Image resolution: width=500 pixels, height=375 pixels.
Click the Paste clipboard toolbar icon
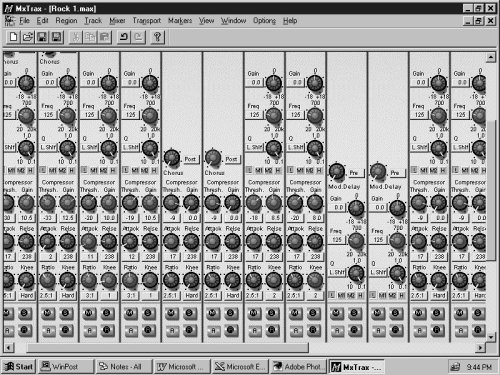104,37
